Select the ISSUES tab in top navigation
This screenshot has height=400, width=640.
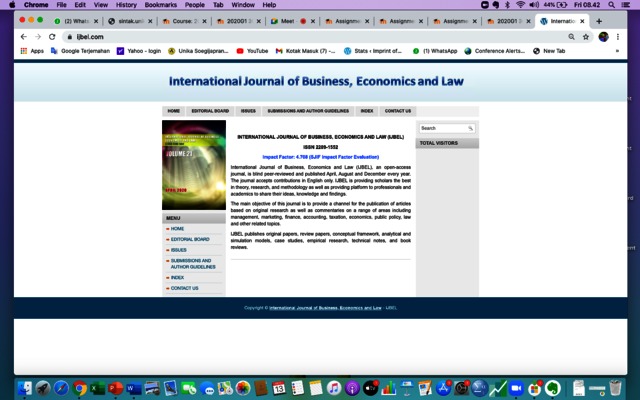(x=248, y=111)
